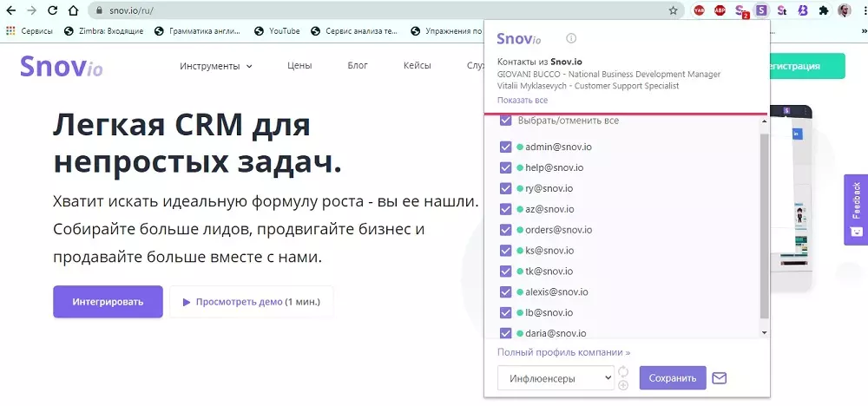This screenshot has width=868, height=406.
Task: Uncheck the ry@snov.io checkbox
Action: pos(505,188)
